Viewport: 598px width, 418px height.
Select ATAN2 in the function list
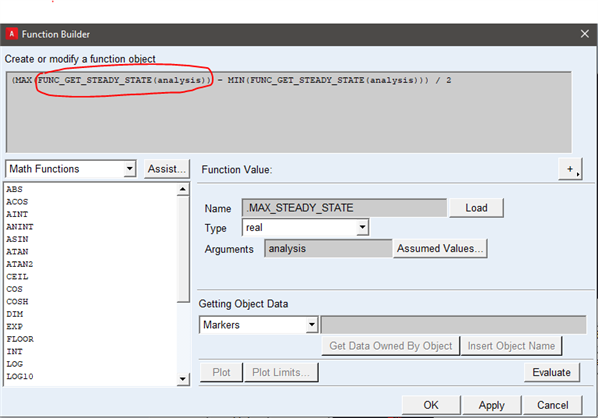(19, 264)
